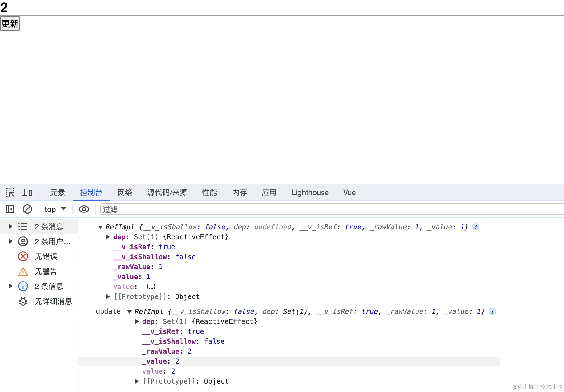Select __v_isRef: true in first RefImpl
This screenshot has height=392, width=564.
[x=144, y=247]
